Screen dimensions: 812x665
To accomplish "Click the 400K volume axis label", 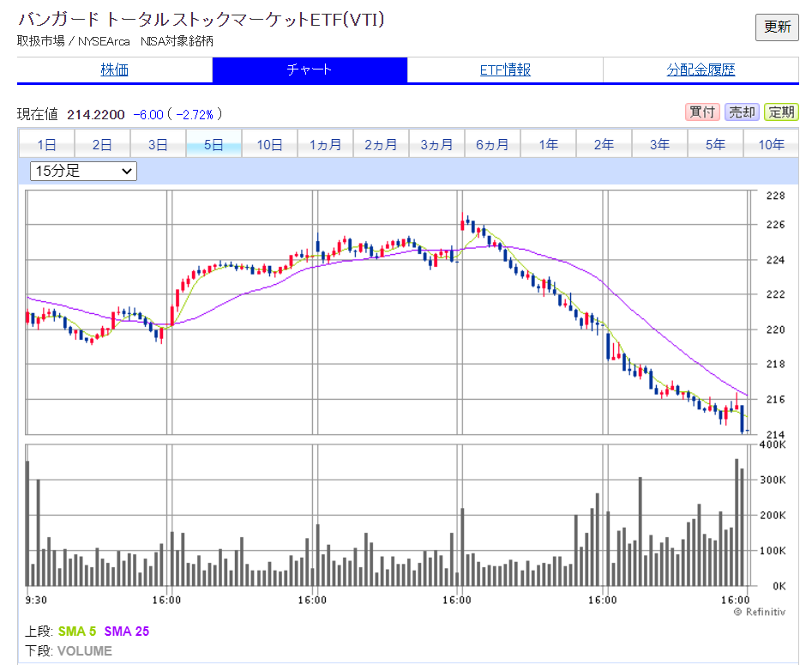I will click(x=772, y=444).
